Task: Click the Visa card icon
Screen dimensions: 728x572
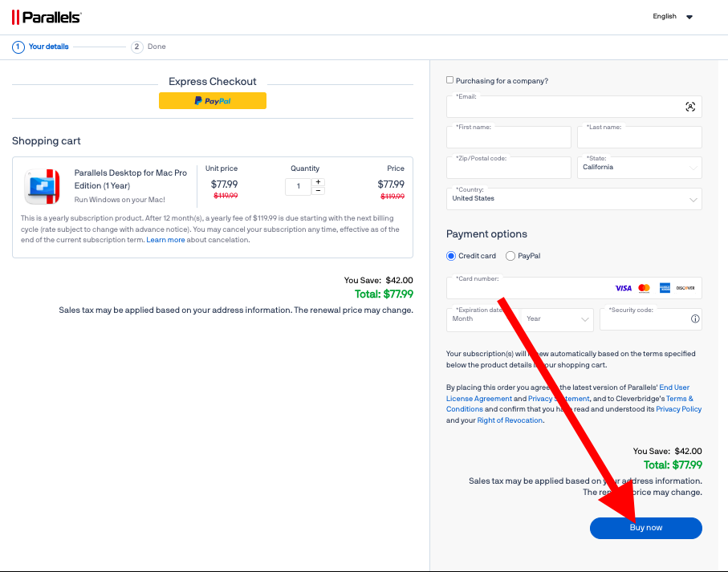Action: click(x=623, y=288)
